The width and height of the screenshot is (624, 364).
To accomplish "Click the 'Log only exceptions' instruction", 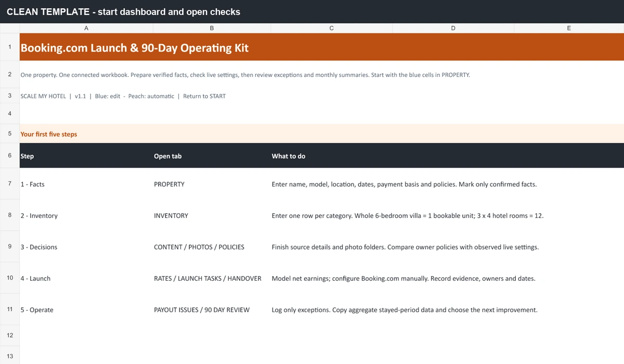I will [405, 310].
